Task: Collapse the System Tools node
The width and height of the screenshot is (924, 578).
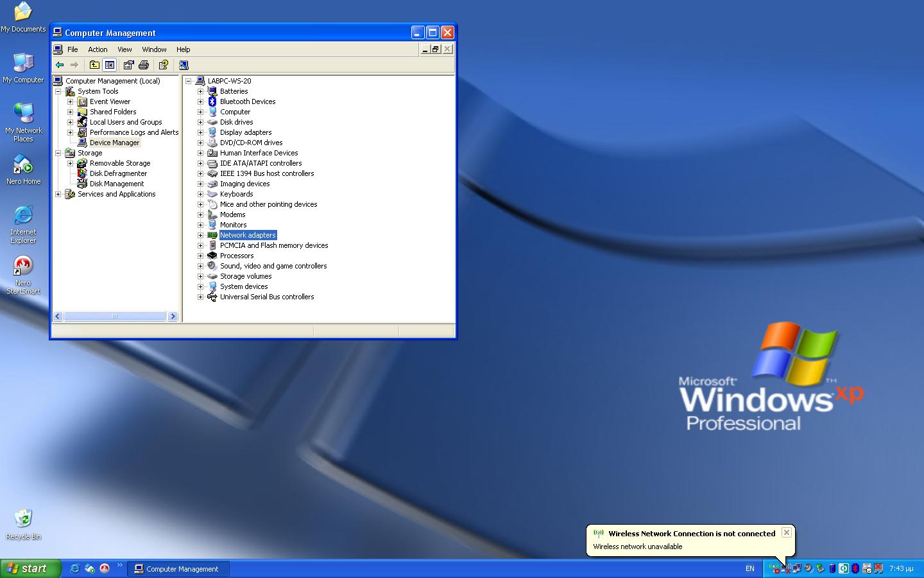Action: (58, 91)
